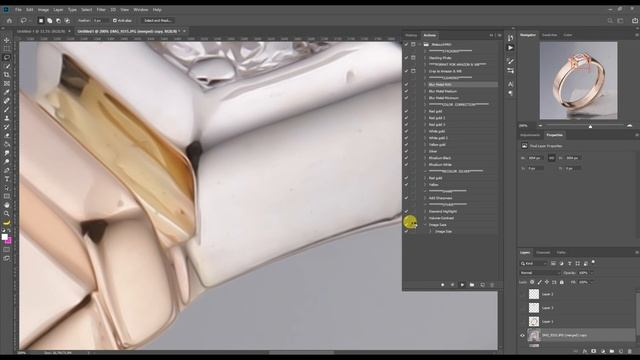640x360 pixels.
Task: Open the Filter menu
Action: point(101,9)
